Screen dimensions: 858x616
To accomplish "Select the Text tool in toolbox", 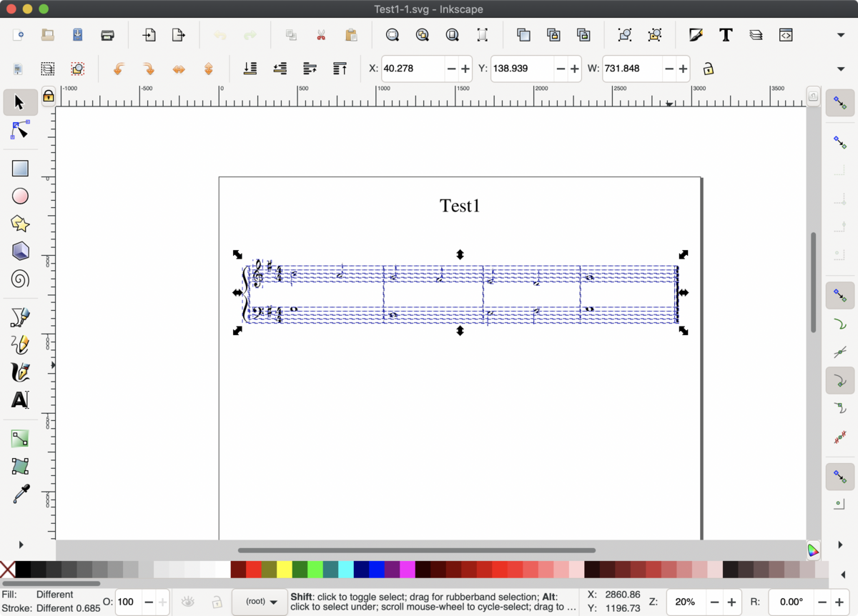I will [20, 400].
